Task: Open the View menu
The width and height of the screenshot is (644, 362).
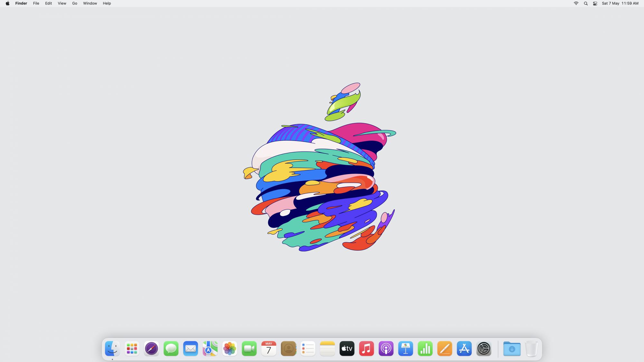Action: (62, 4)
